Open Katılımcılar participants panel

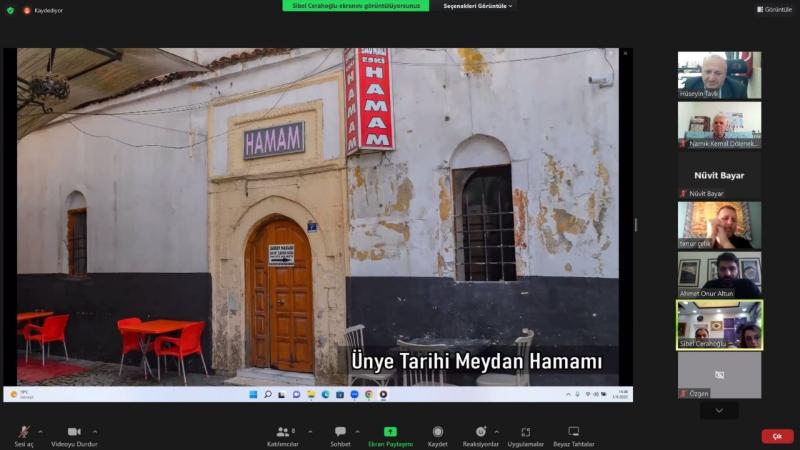[x=282, y=432]
